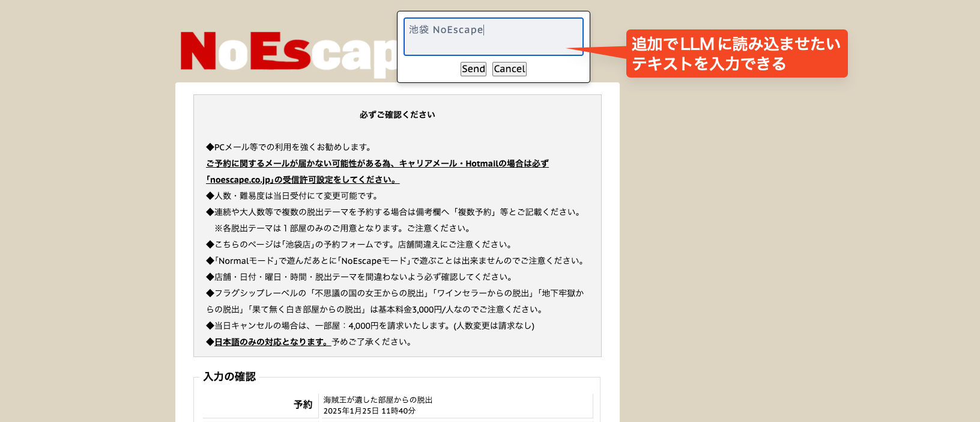Click the line mentioning 基本料金3,000円/人
The width and height of the screenshot is (980, 422).
(x=376, y=310)
